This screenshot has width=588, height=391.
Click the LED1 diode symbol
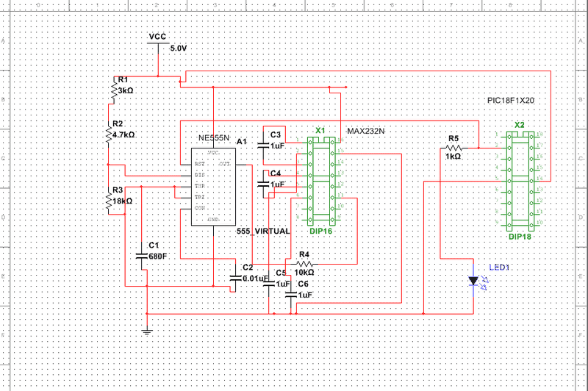tap(473, 281)
